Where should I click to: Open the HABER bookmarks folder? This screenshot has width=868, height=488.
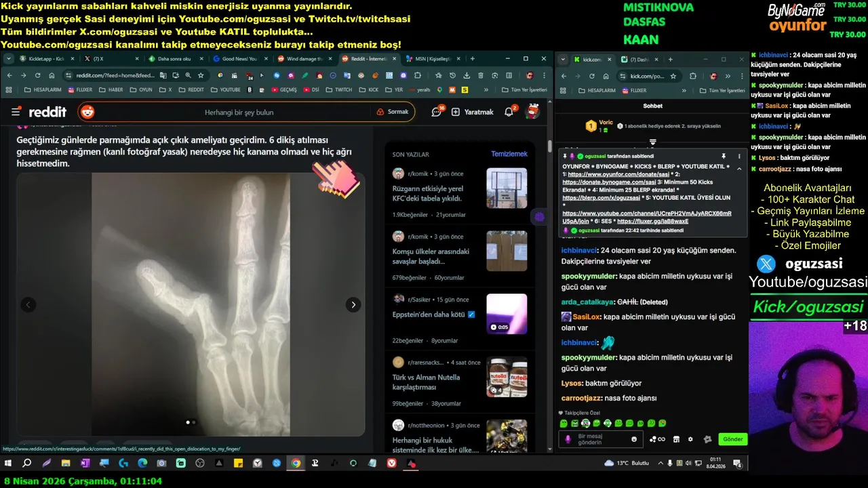tap(111, 89)
